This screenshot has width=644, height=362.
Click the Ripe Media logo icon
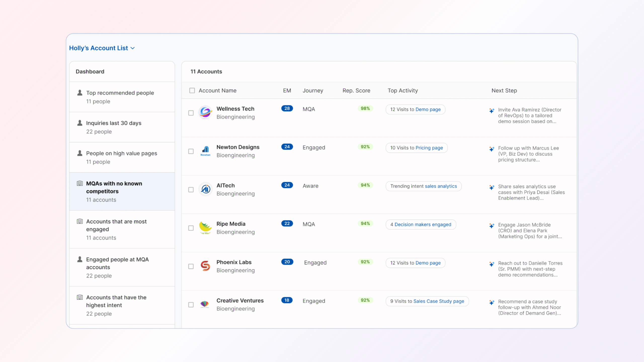(205, 227)
